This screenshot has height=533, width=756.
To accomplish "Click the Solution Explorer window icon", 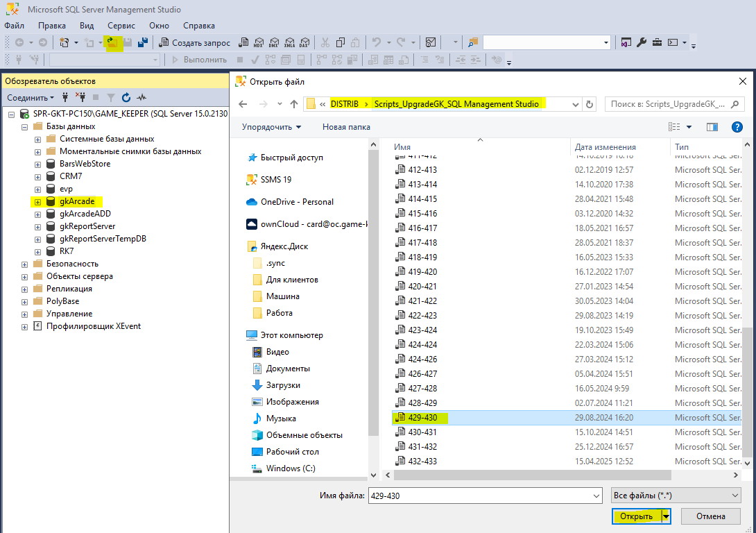I will [626, 42].
